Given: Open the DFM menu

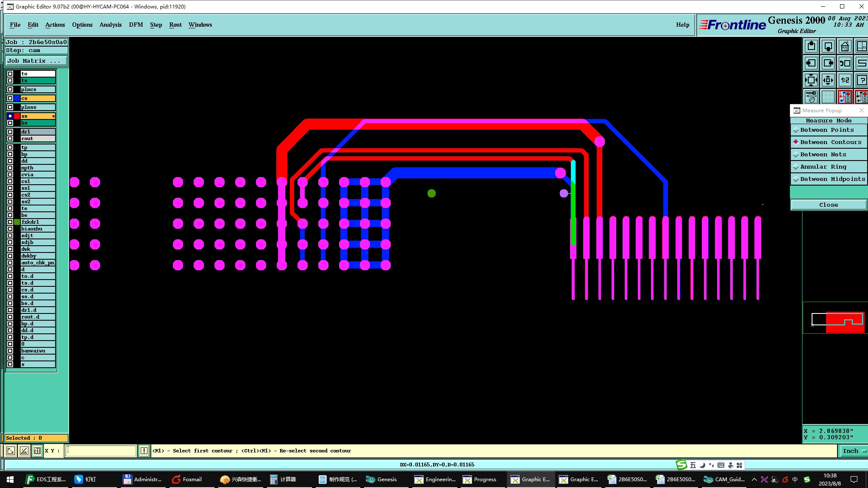Looking at the screenshot, I should [136, 25].
